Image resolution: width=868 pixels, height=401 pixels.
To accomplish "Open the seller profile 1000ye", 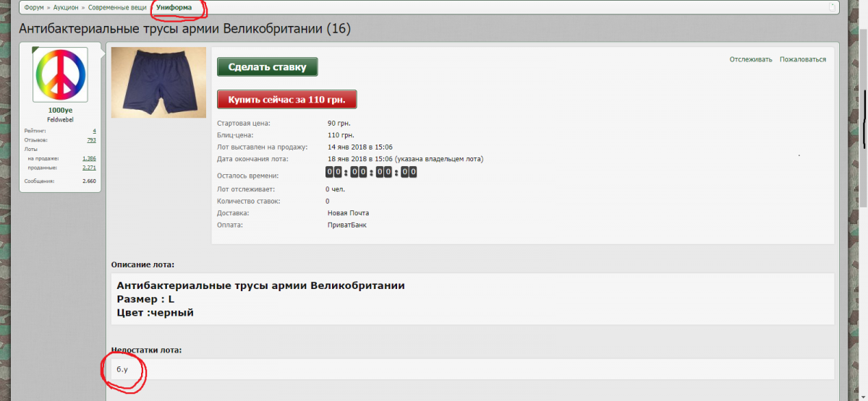I will (60, 110).
